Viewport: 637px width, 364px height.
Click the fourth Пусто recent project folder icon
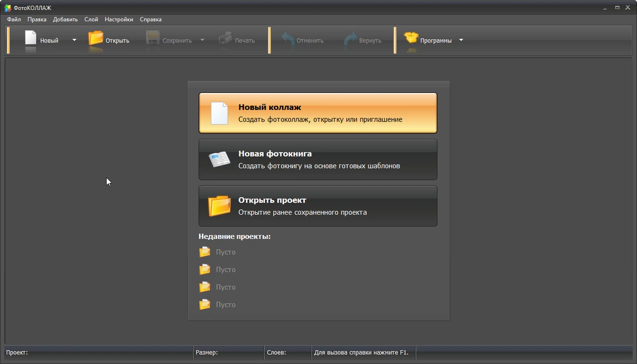[x=204, y=305]
